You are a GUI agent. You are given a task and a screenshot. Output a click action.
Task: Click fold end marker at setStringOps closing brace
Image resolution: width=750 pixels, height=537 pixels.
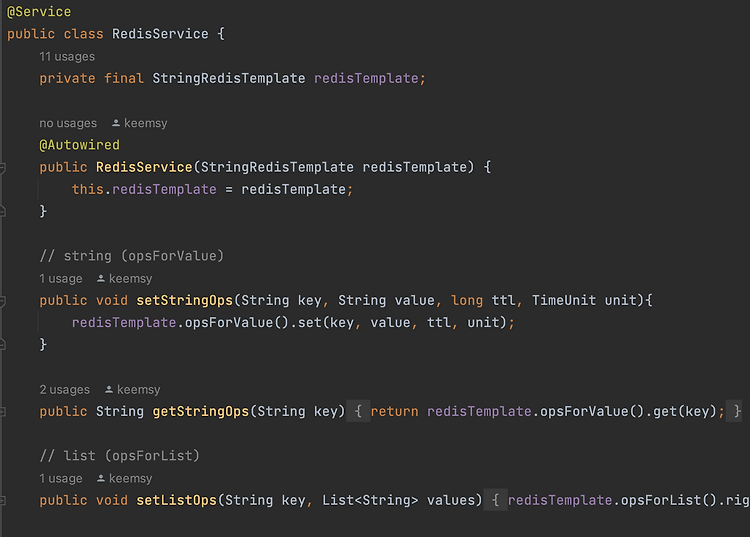(x=2, y=345)
